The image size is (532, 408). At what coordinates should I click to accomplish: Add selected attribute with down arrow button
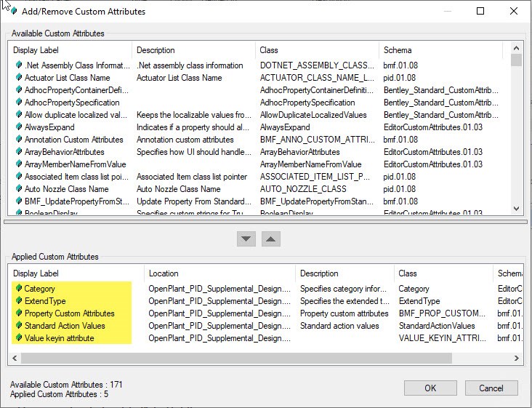246,239
